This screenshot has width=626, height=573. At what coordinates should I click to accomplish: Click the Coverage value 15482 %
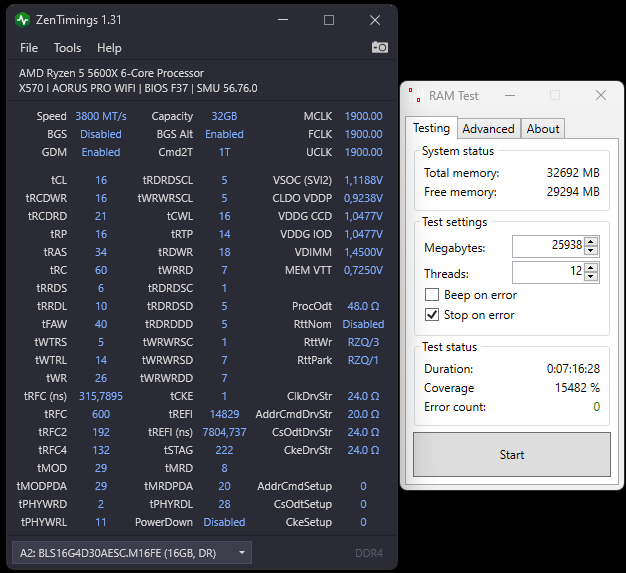click(577, 387)
